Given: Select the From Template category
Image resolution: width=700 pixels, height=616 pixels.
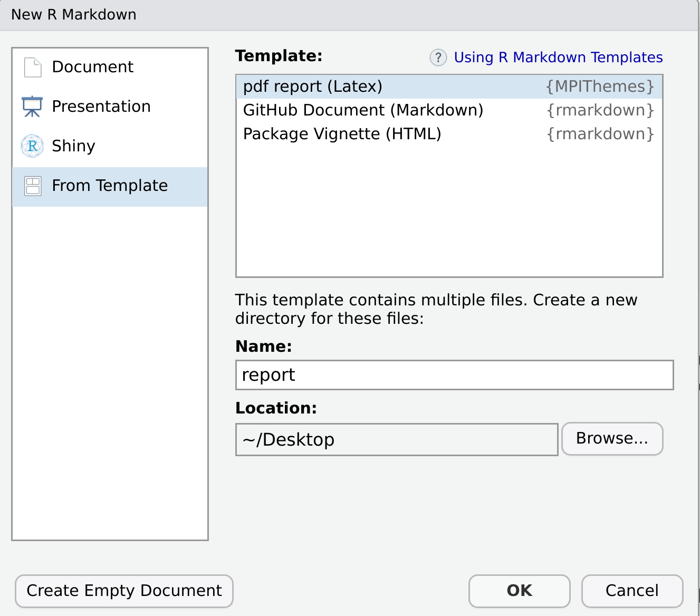Looking at the screenshot, I should (110, 186).
